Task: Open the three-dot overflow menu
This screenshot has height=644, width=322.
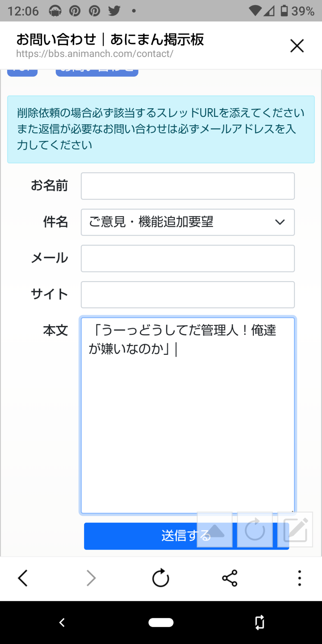Action: (299, 578)
